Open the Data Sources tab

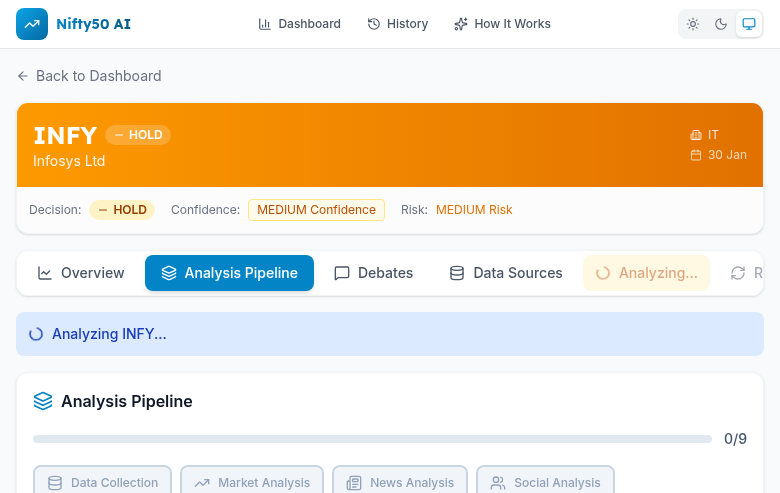(x=505, y=273)
